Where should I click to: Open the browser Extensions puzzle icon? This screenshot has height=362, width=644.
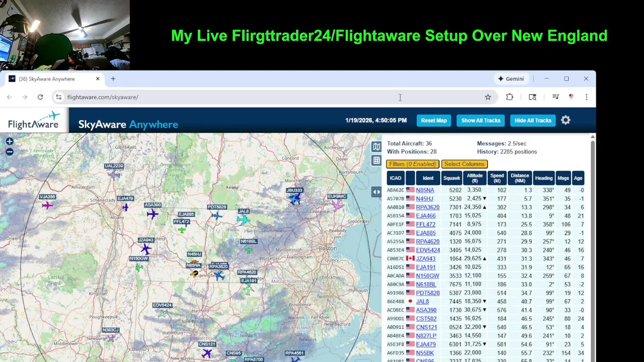(x=510, y=97)
